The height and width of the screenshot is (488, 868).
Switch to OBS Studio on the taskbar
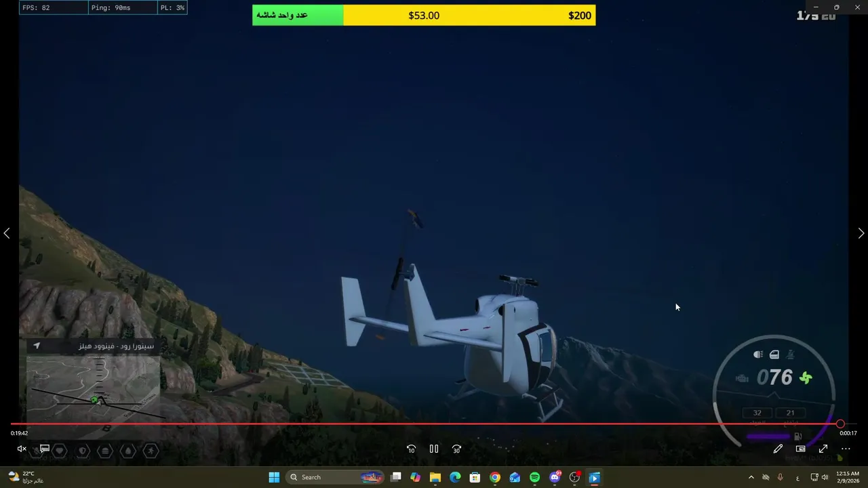click(x=574, y=477)
